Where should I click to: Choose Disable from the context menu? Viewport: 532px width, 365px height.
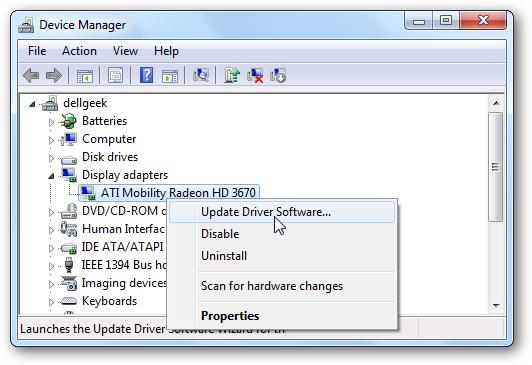[x=282, y=234]
